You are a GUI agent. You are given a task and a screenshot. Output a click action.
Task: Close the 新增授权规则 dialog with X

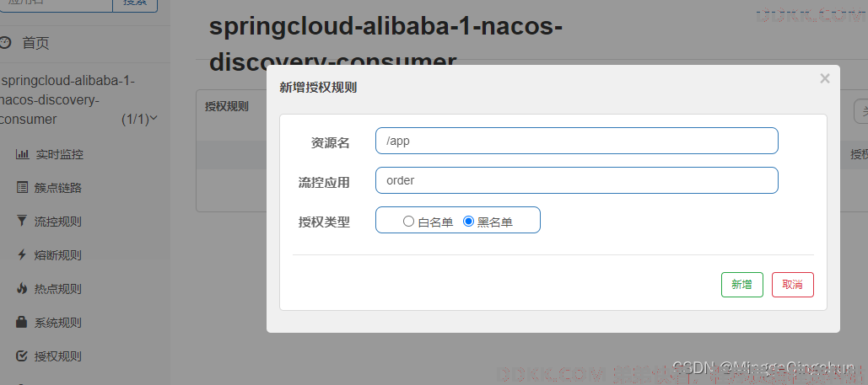pyautogui.click(x=825, y=78)
